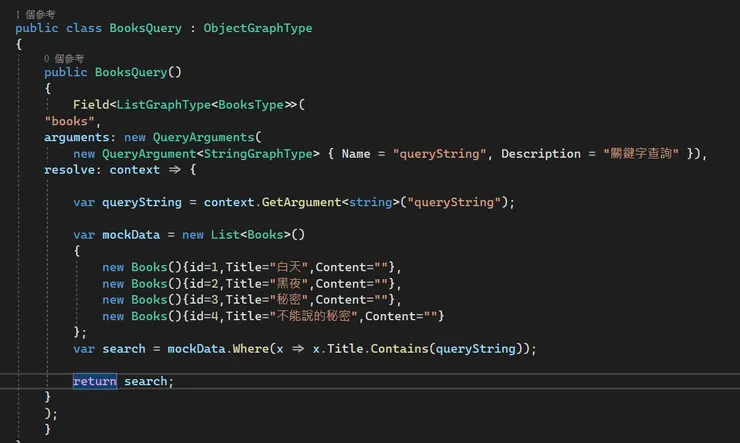Click the StringGraphType type name

[258, 154]
